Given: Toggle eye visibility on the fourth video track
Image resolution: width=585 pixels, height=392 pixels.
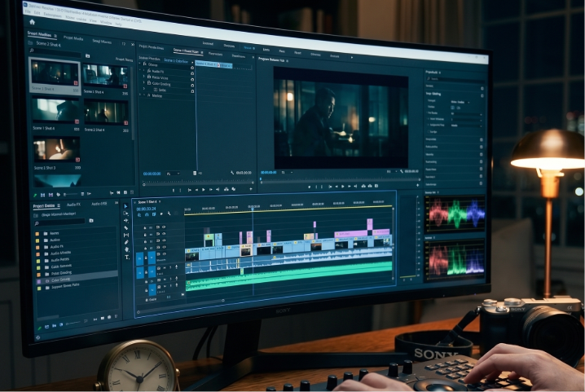Looking at the screenshot, I should pyautogui.click(x=164, y=247).
